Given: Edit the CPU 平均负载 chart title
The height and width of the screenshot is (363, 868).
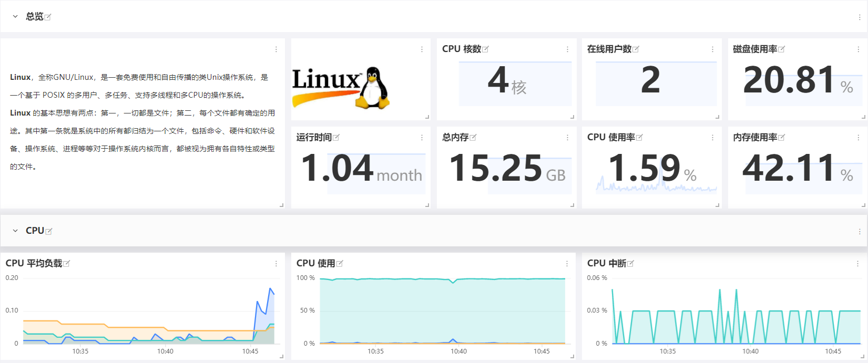Looking at the screenshot, I should [x=67, y=264].
